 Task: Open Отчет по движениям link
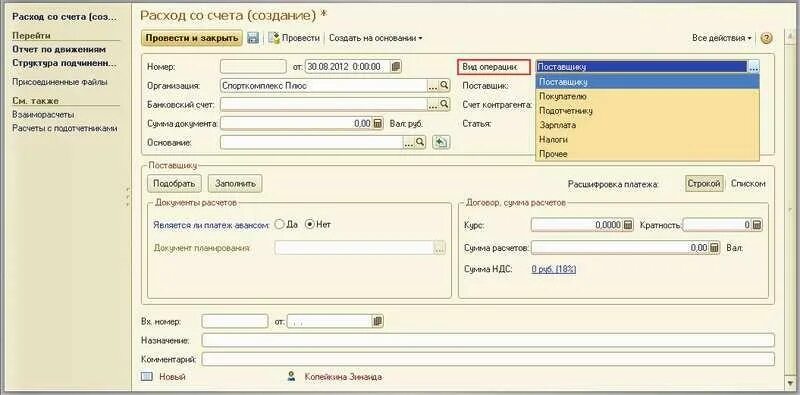tap(59, 50)
